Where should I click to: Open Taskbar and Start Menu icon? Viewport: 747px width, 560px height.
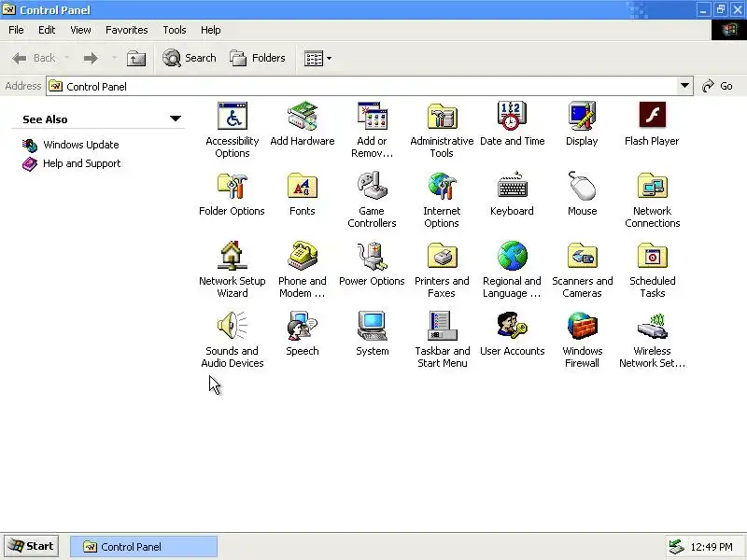442,326
